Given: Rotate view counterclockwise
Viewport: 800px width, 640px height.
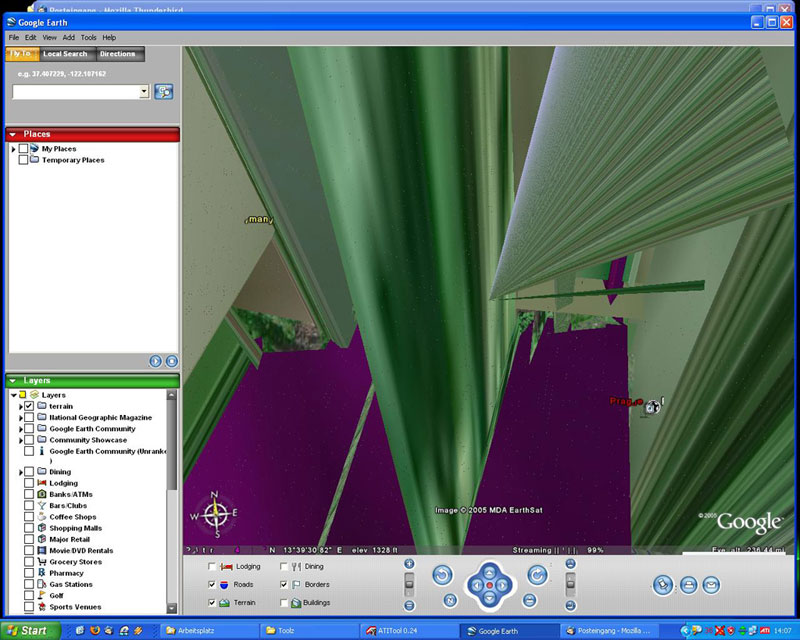Looking at the screenshot, I should click(x=442, y=575).
